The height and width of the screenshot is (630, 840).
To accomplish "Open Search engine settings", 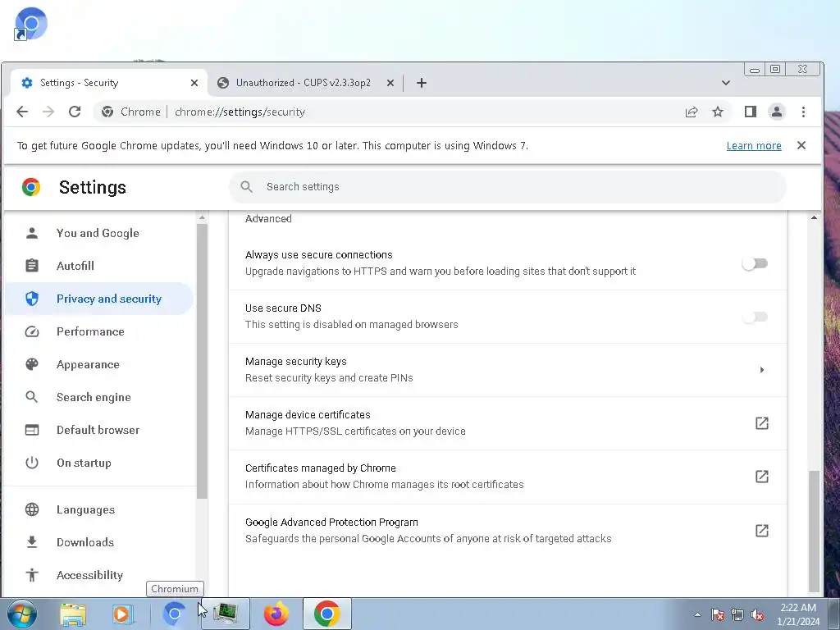I will click(98, 397).
